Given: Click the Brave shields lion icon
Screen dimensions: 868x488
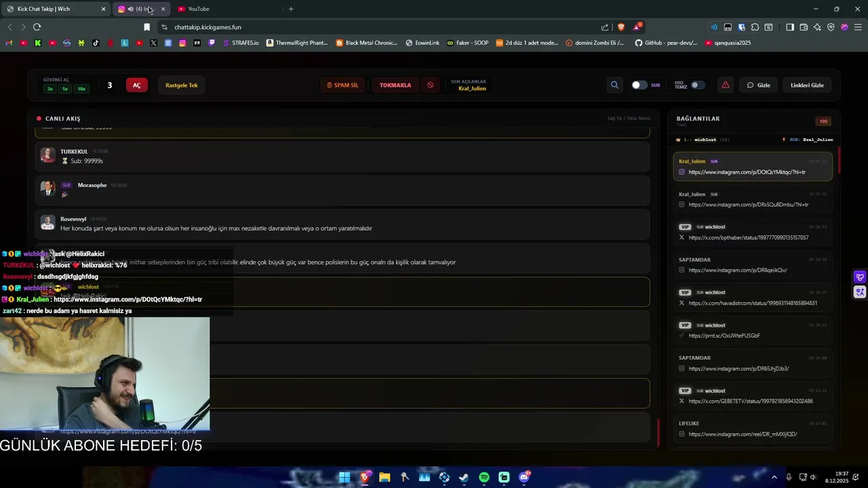Looking at the screenshot, I should tap(620, 27).
